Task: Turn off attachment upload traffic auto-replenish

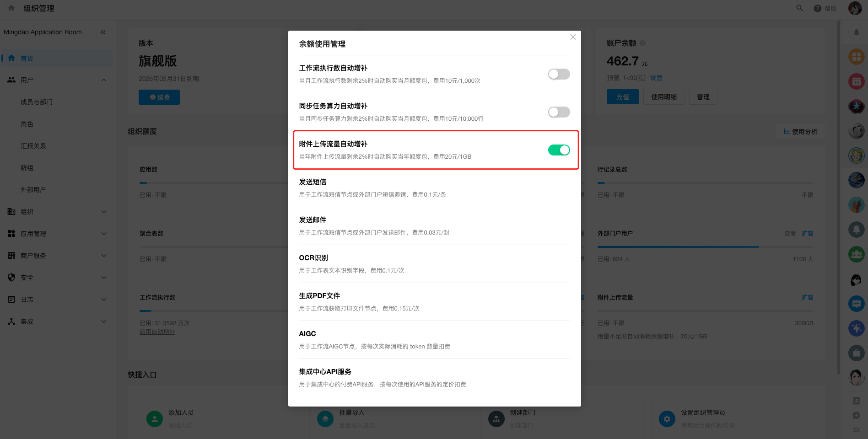Action: tap(559, 150)
